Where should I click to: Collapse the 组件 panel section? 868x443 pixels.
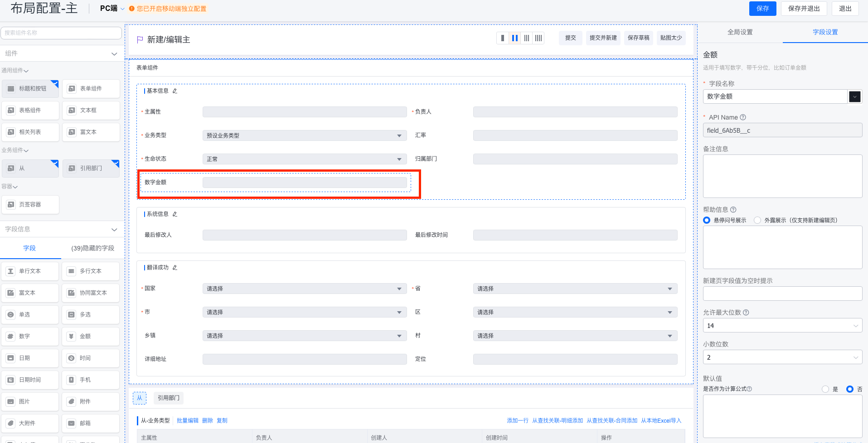114,54
